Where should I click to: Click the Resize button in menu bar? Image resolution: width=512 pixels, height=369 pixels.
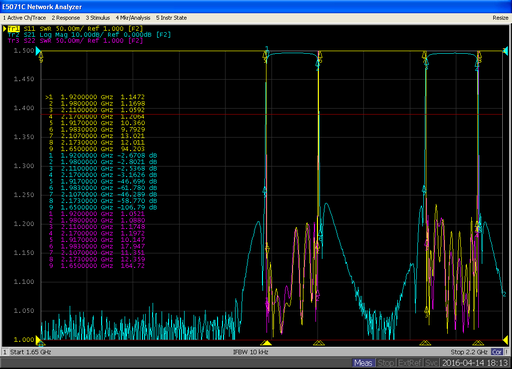[500, 18]
